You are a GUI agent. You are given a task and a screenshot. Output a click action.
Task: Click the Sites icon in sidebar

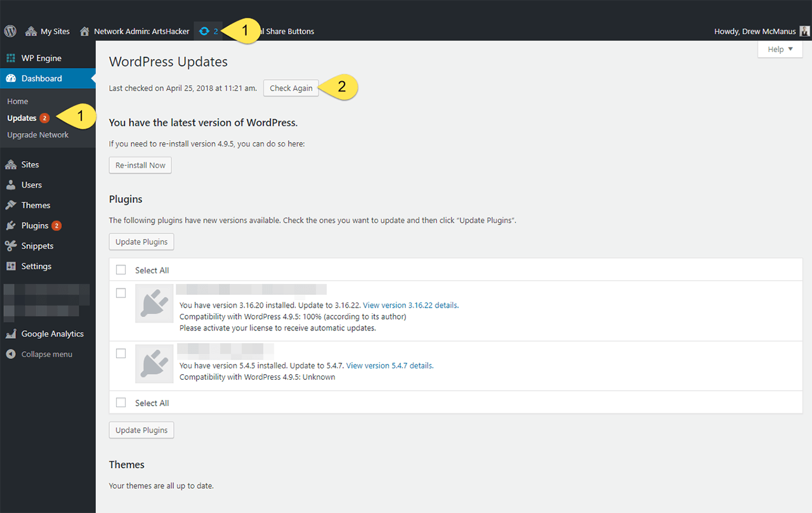click(11, 165)
